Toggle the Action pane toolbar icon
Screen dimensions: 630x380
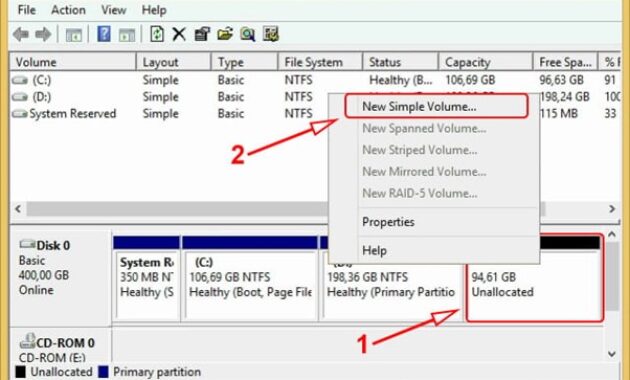coord(127,35)
